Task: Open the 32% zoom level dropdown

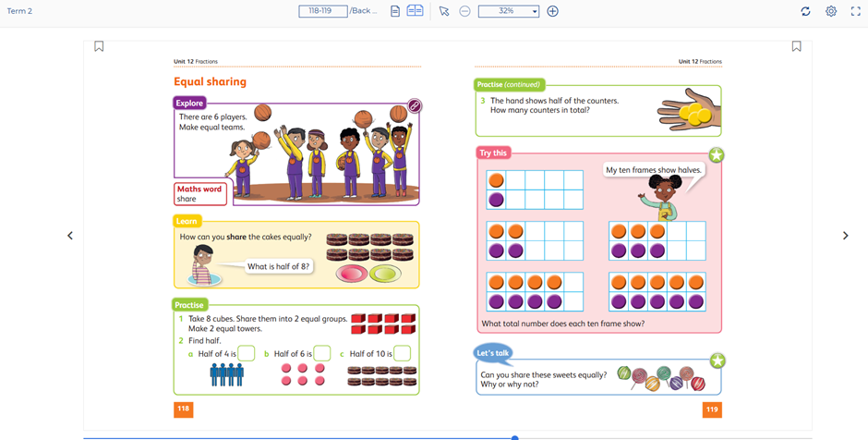Action: tap(509, 11)
